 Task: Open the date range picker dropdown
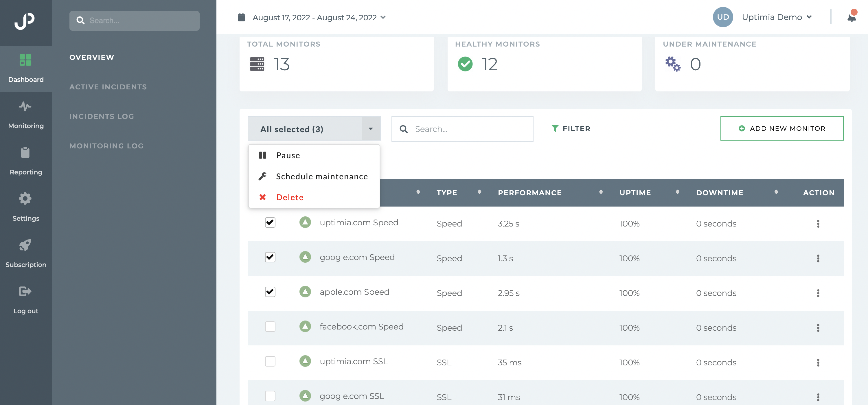(319, 18)
